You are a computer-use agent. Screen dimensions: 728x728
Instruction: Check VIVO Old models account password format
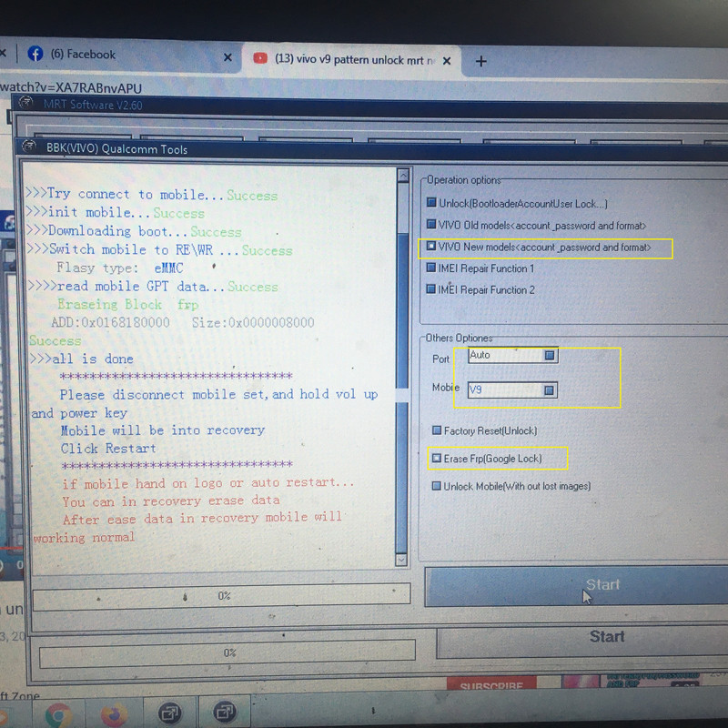(431, 224)
